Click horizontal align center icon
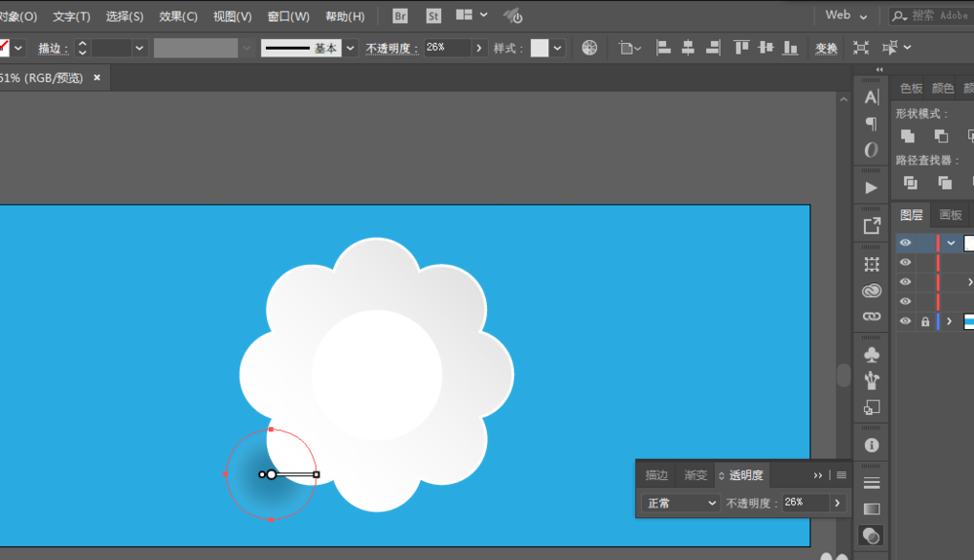The width and height of the screenshot is (974, 560). 689,48
